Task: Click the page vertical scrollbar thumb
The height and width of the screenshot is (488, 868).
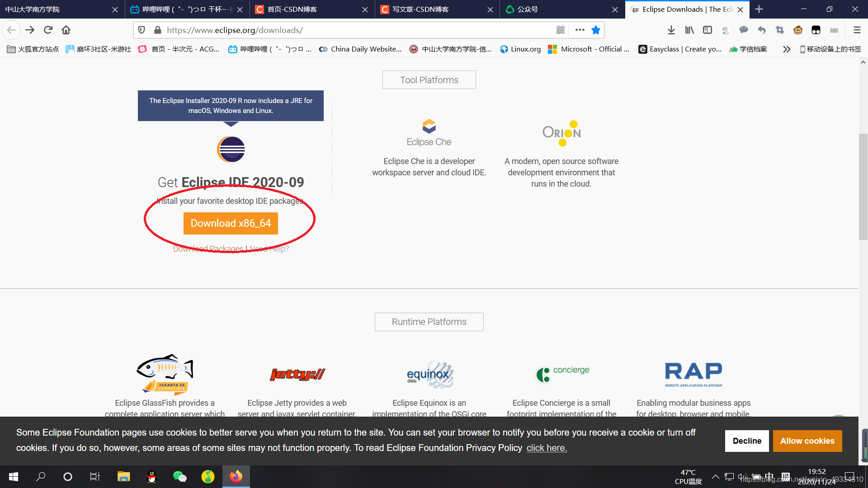Action: (x=863, y=186)
